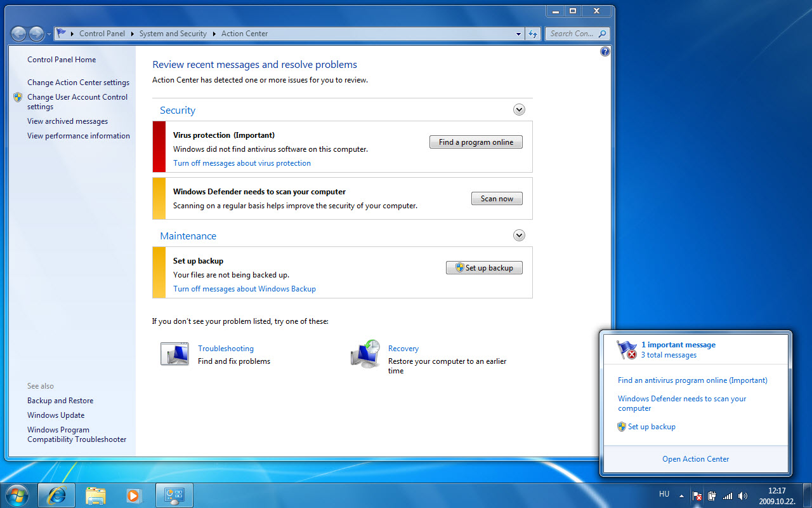
Task: Collapse the Security section chevron
Action: coord(519,110)
